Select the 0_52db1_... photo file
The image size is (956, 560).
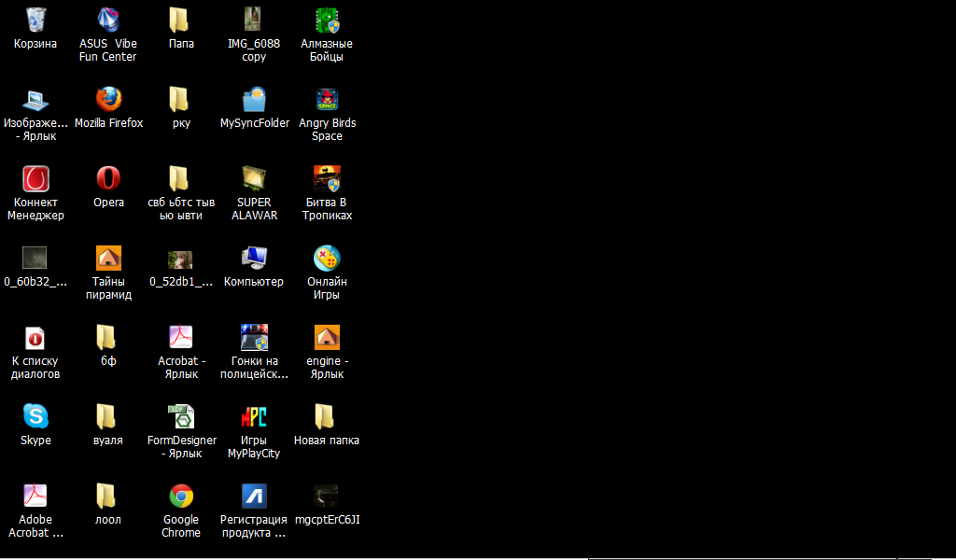[180, 259]
